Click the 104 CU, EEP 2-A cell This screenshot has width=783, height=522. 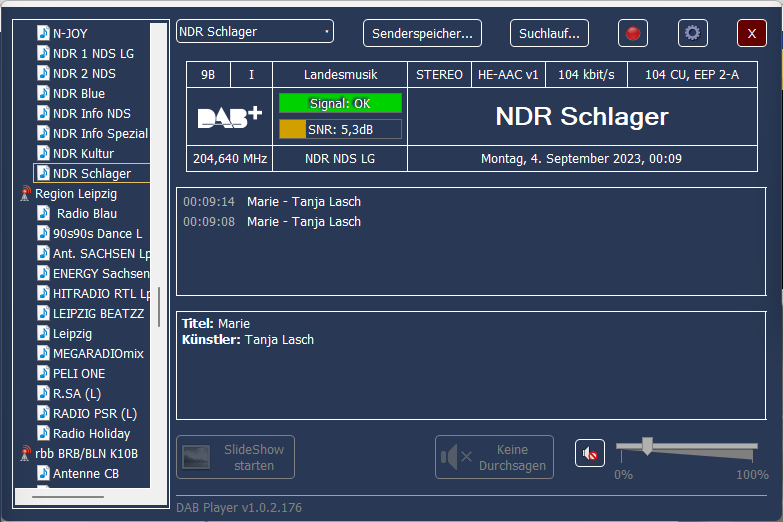coord(692,75)
